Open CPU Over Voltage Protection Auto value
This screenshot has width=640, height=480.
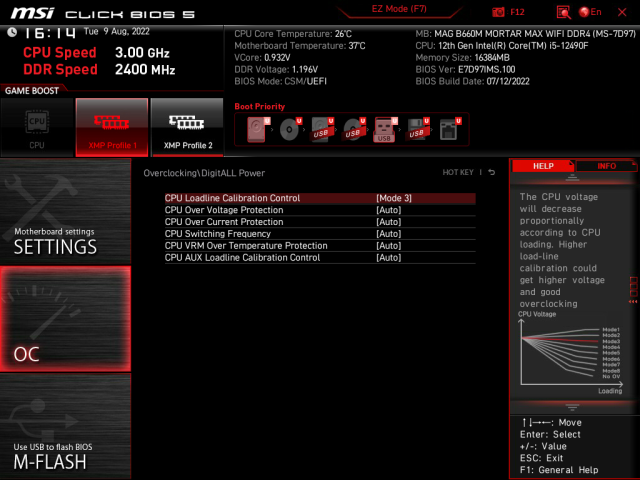tap(388, 210)
